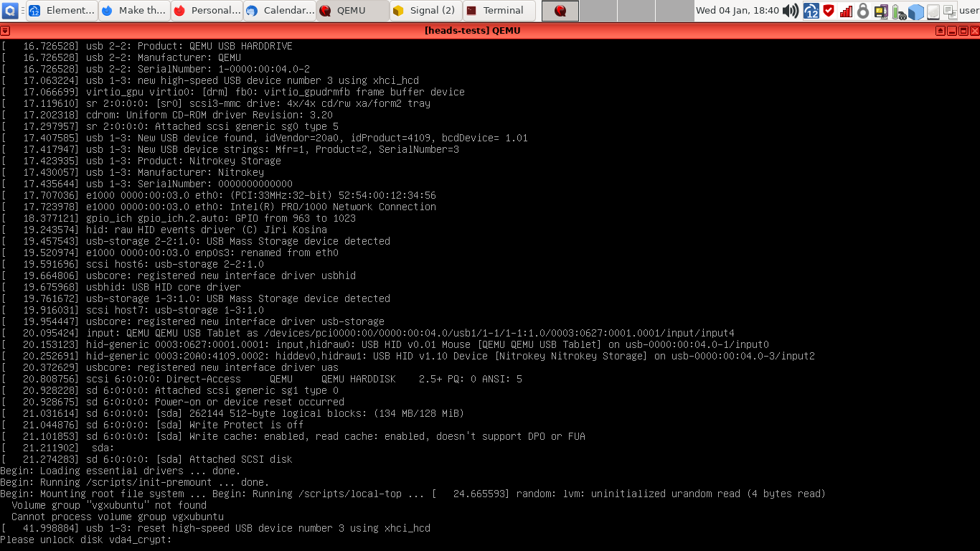Open the volume speaker control
Image resolution: width=980 pixels, height=551 pixels.
point(791,11)
